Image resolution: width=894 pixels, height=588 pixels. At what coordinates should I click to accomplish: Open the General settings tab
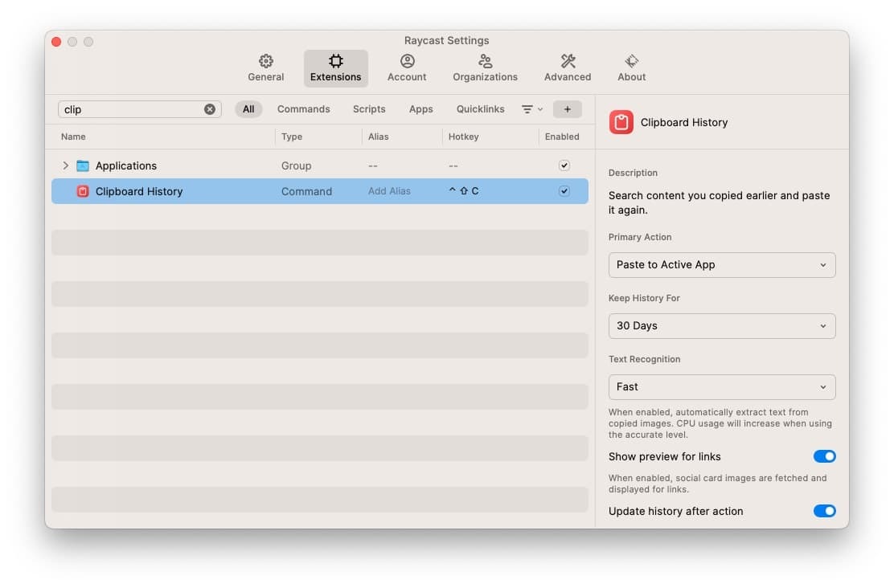265,68
